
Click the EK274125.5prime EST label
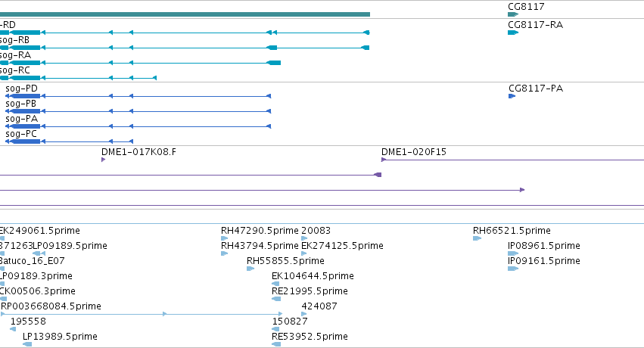coord(342,246)
